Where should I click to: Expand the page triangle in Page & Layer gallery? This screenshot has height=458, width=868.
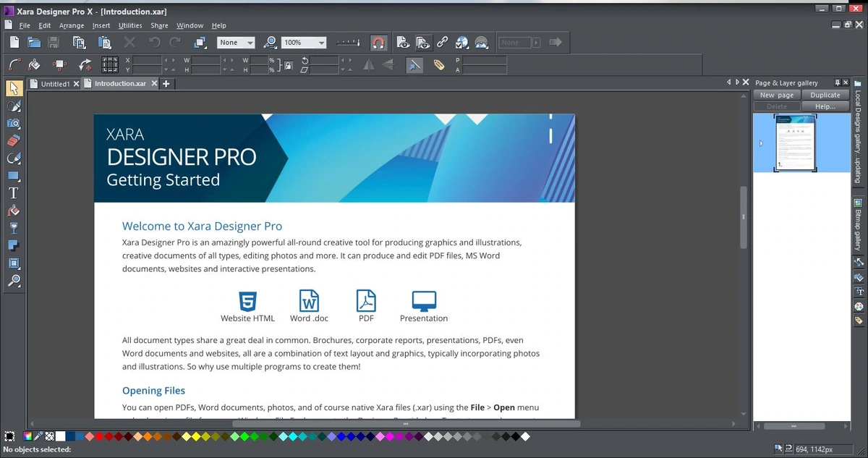point(761,143)
